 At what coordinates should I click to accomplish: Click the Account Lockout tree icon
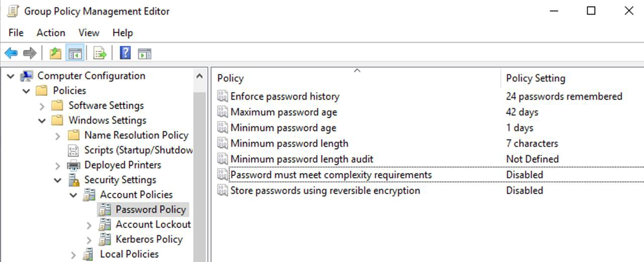(105, 225)
